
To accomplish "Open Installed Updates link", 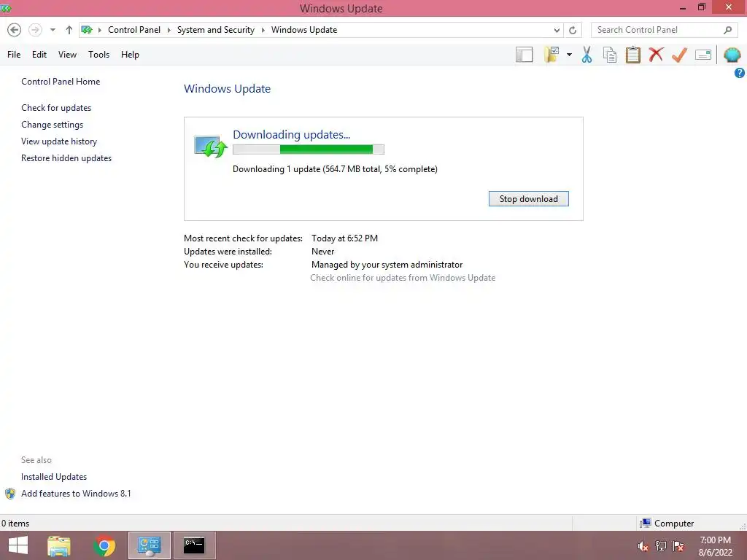I will (x=54, y=477).
